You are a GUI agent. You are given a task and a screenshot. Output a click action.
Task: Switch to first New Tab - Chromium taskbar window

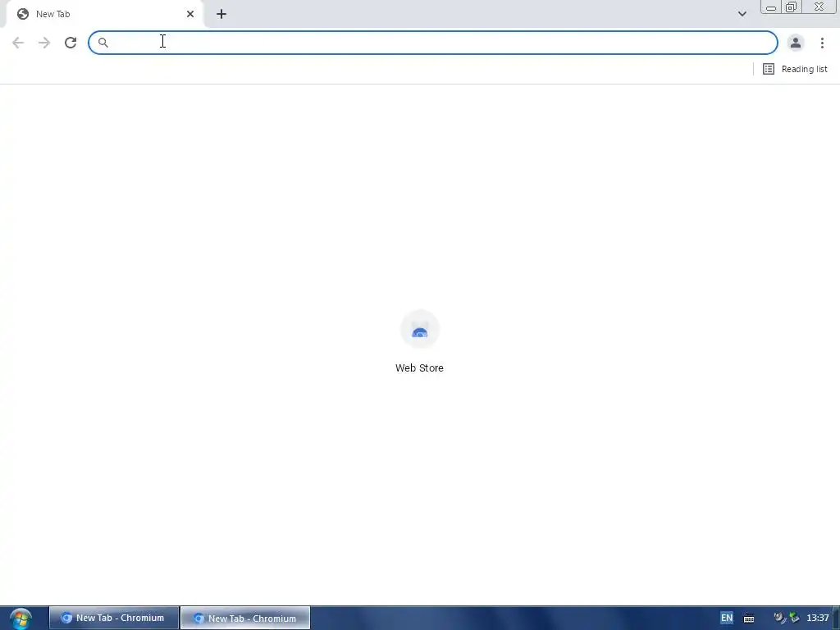(113, 619)
